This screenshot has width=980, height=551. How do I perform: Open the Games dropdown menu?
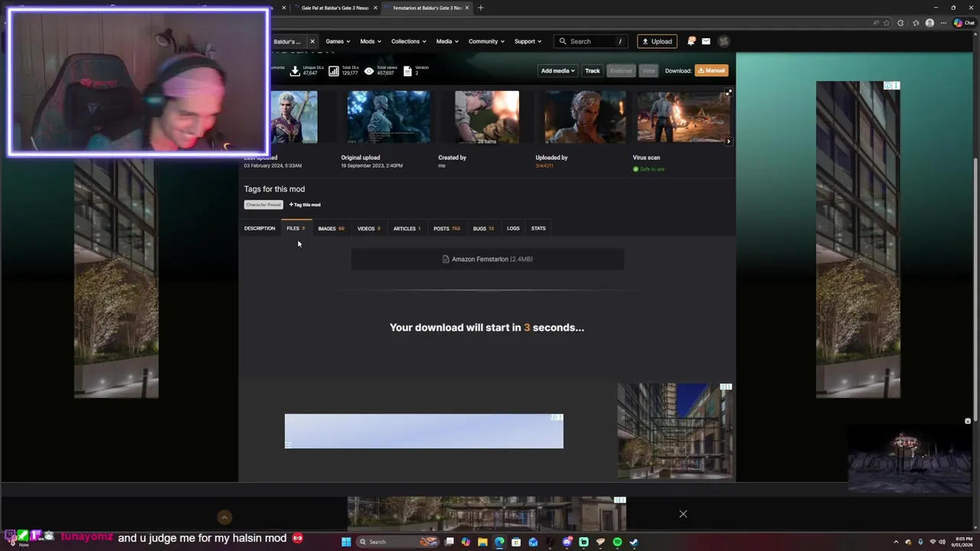[x=338, y=41]
